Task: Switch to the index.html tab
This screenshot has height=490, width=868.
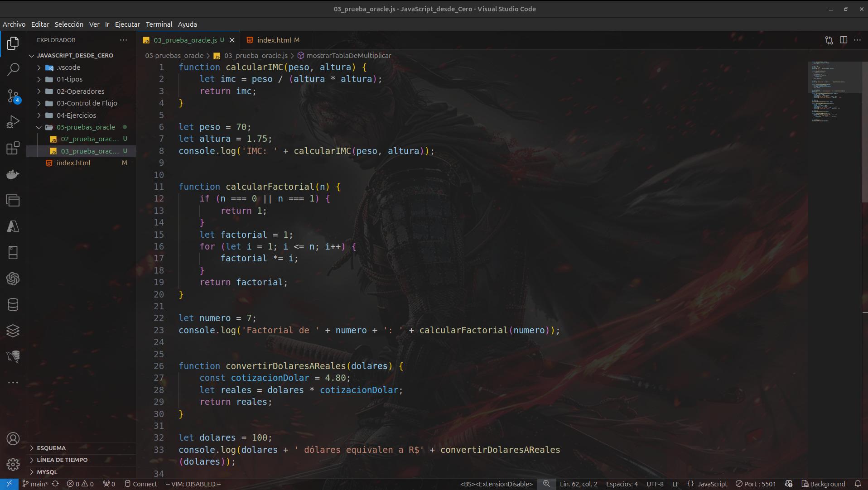Action: 277,40
